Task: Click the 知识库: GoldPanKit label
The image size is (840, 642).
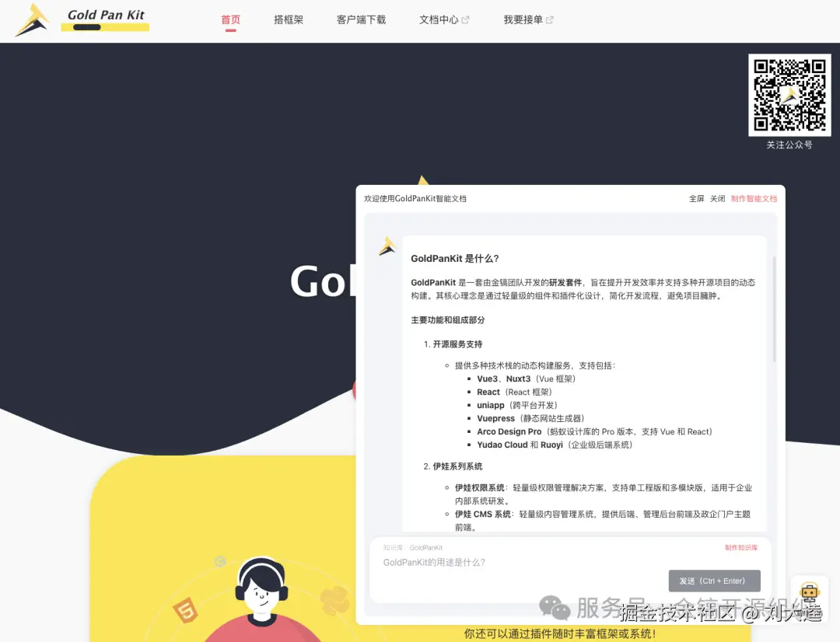Action: click(412, 548)
